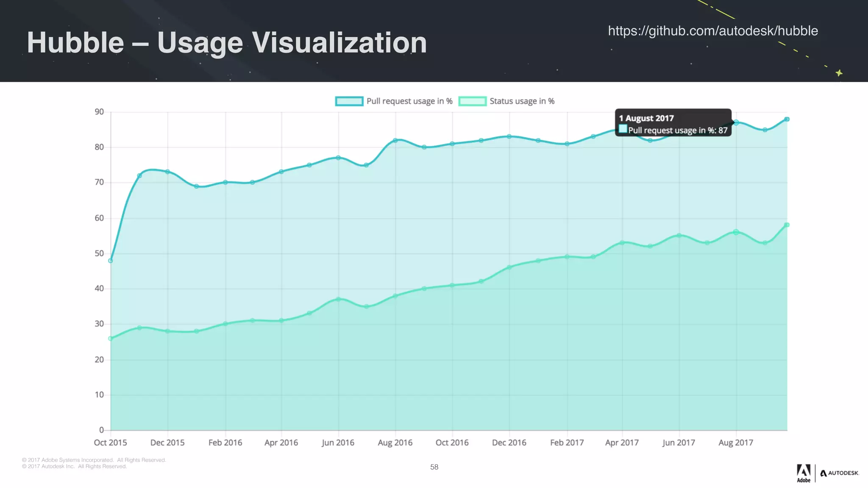This screenshot has height=488, width=868.
Task: Click the green star icon in the header
Action: click(x=839, y=73)
